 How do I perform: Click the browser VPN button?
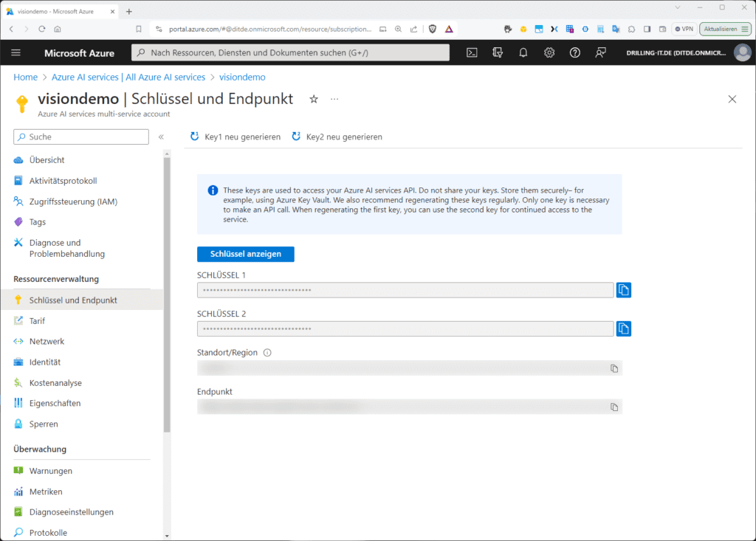[684, 29]
